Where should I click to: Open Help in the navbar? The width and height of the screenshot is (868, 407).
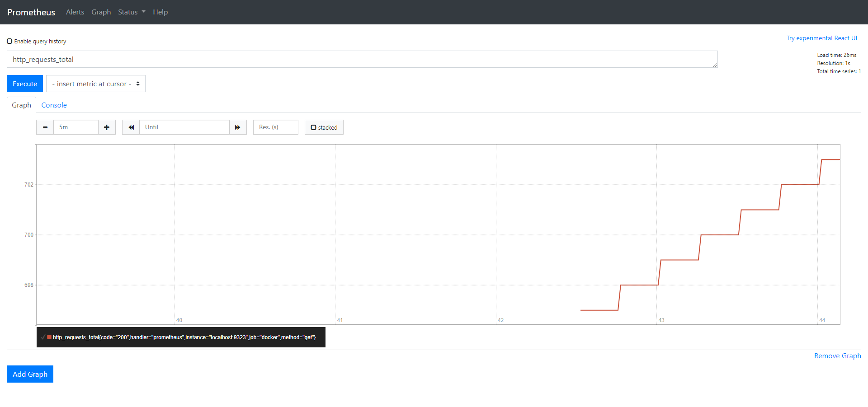coord(160,12)
